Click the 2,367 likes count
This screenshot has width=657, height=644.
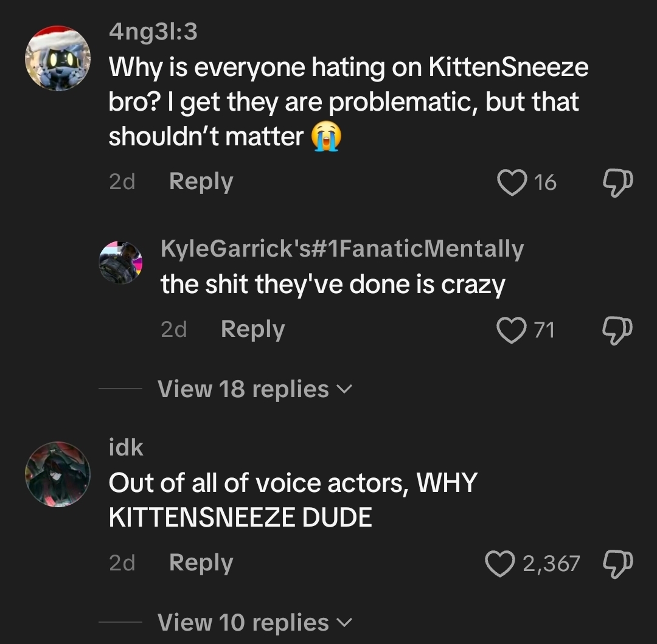coord(551,564)
